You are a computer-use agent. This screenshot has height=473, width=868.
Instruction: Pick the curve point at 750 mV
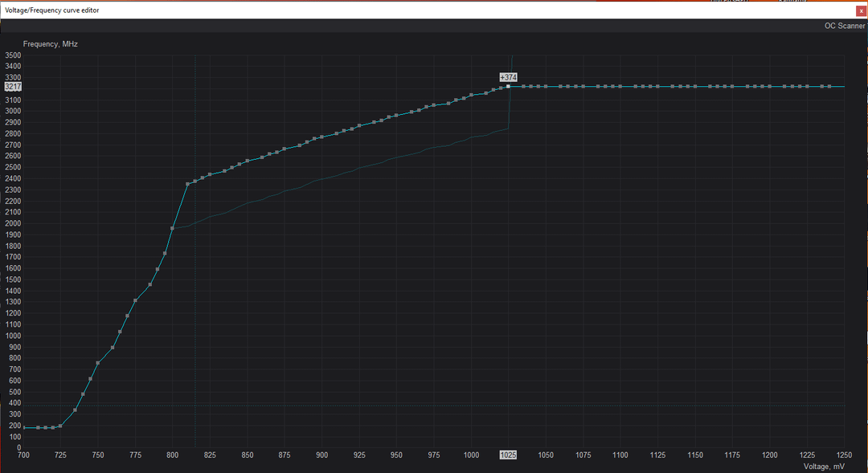click(x=98, y=363)
